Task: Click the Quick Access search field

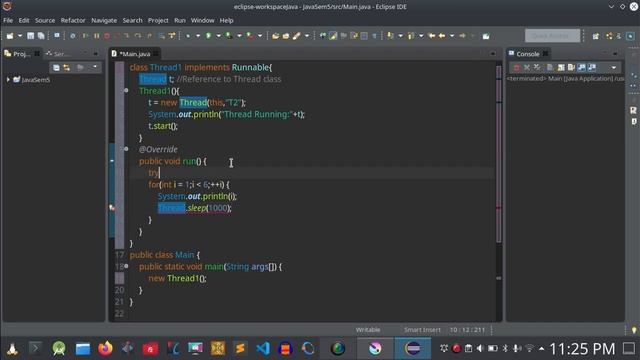Action: 552,36
